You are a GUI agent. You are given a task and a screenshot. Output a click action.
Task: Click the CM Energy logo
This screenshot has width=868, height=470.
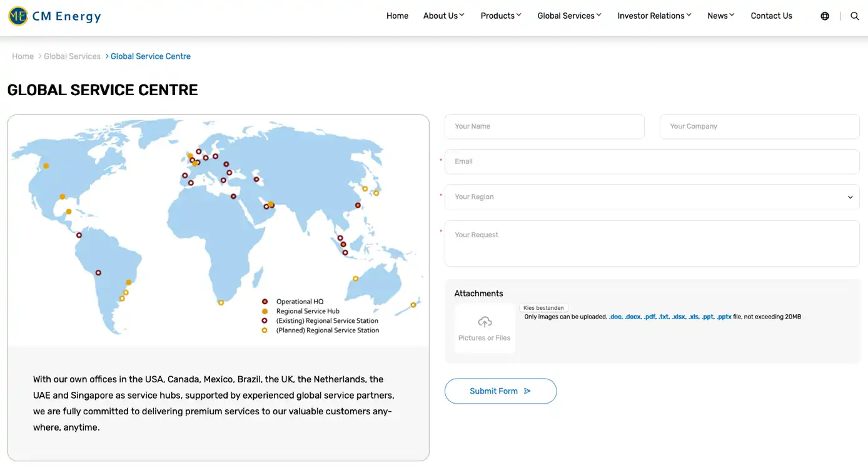(54, 16)
